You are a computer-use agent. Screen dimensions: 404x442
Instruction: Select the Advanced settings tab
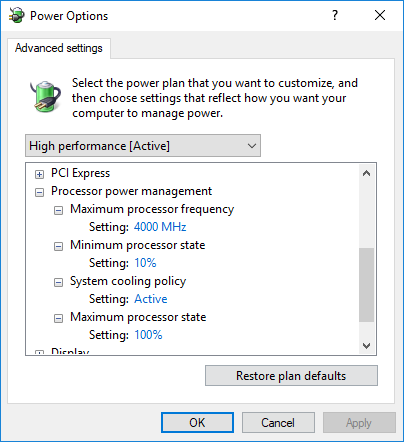click(59, 48)
